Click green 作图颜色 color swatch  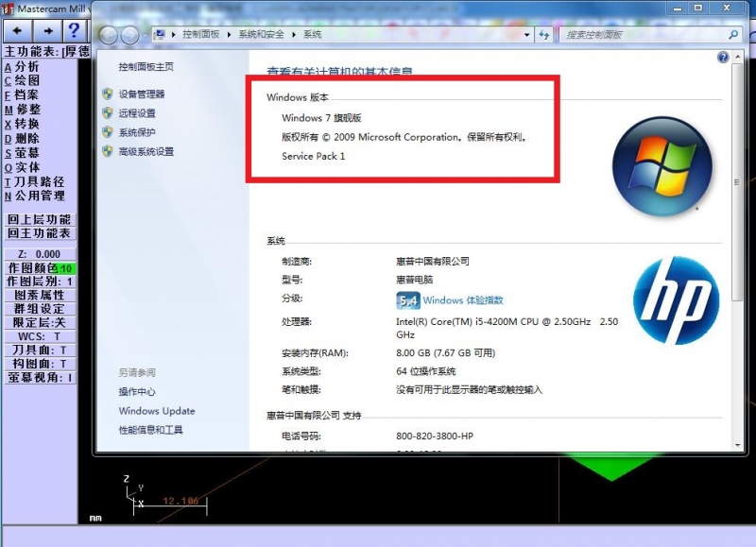[x=66, y=268]
